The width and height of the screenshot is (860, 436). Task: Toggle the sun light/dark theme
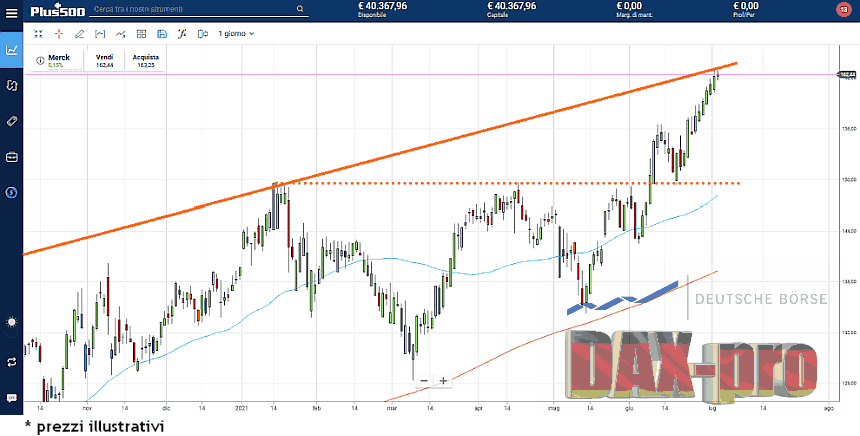(x=12, y=322)
